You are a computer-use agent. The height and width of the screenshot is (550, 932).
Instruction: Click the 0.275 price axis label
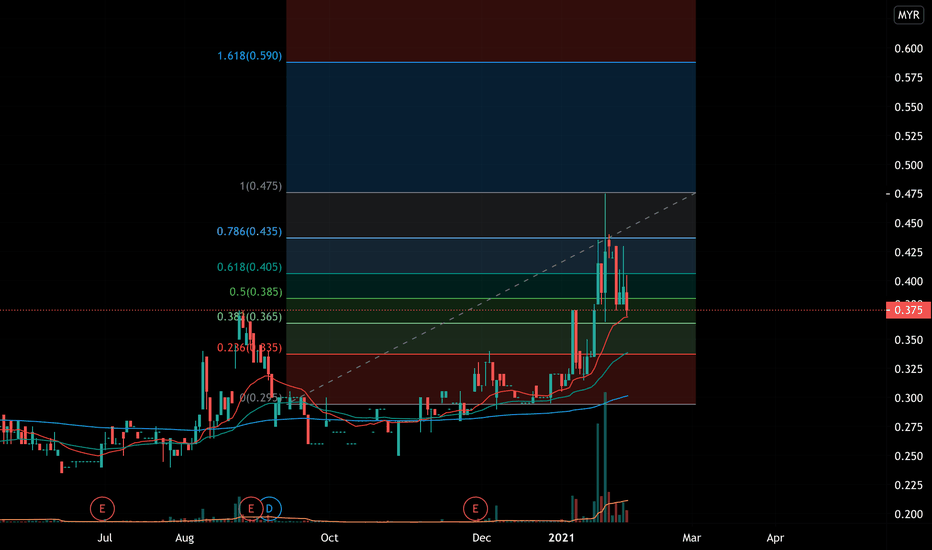click(x=908, y=427)
